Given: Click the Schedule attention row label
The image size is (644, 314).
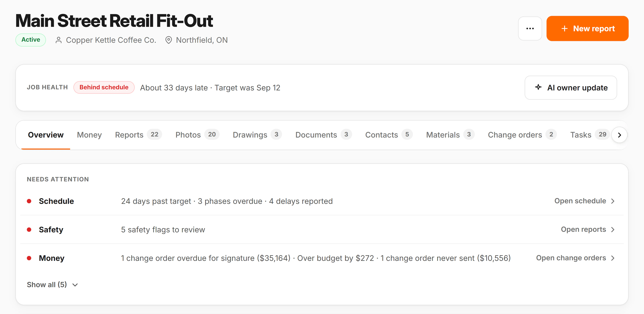Looking at the screenshot, I should click(x=56, y=201).
